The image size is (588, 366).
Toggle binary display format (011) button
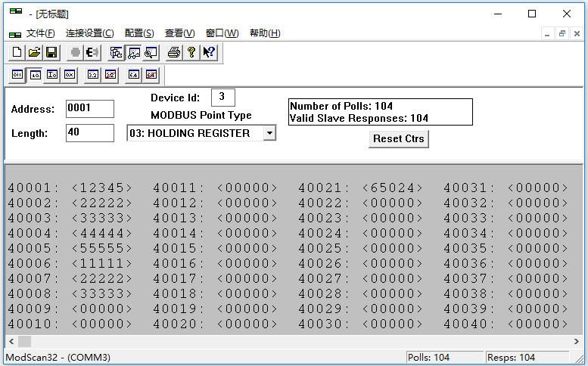(17, 74)
